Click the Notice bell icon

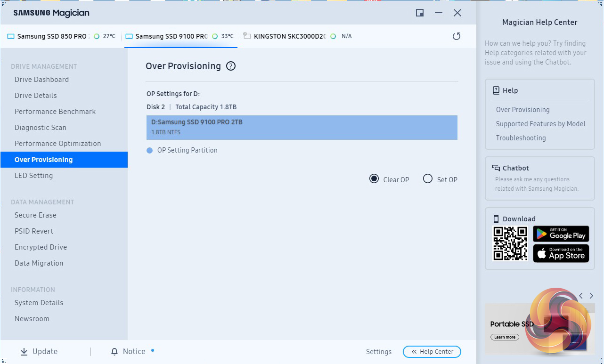114,351
